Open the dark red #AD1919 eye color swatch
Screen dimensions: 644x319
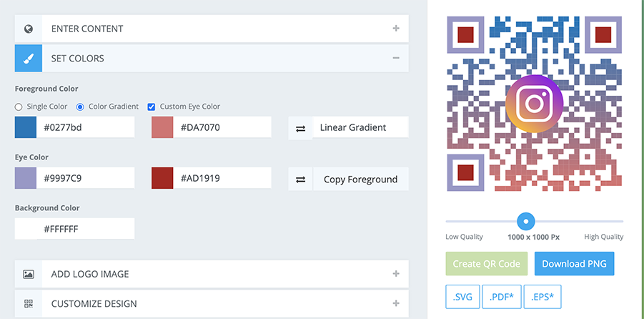click(162, 178)
